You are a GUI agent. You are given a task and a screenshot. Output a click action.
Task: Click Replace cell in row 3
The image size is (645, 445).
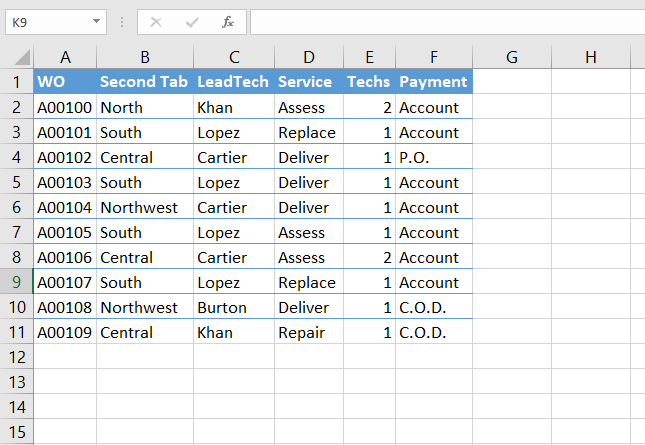pyautogui.click(x=309, y=132)
